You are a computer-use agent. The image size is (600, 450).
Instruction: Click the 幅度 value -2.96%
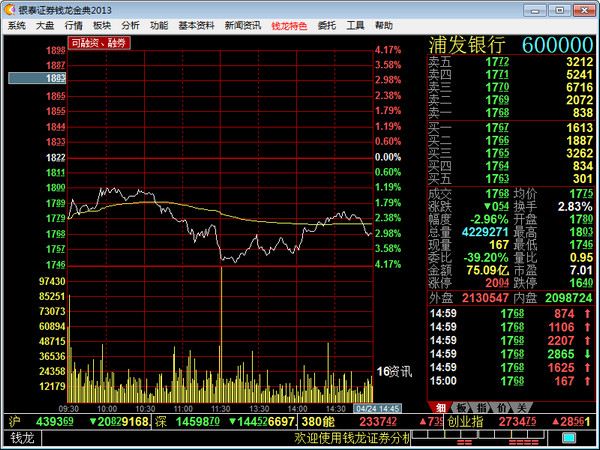[489, 219]
